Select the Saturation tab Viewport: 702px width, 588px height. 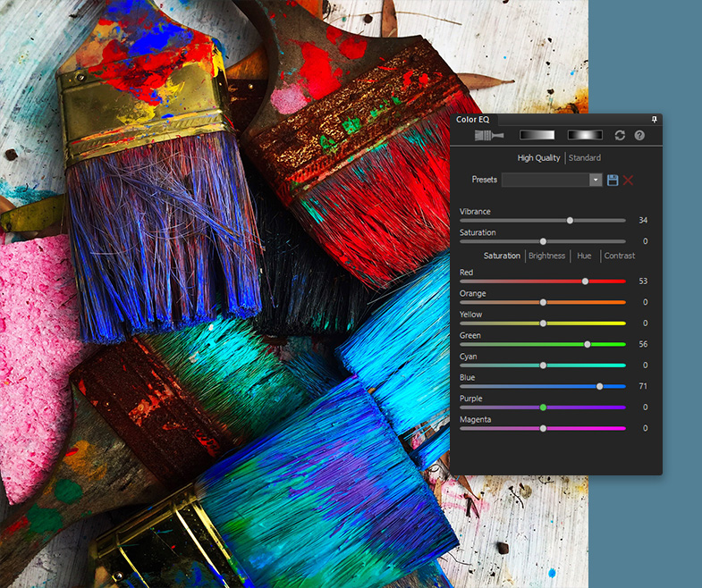502,256
